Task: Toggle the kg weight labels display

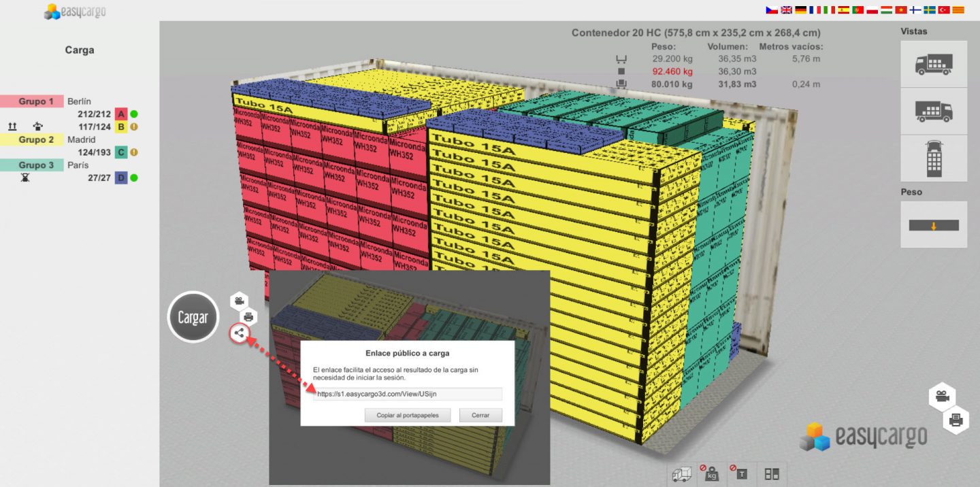Action: pyautogui.click(x=711, y=474)
